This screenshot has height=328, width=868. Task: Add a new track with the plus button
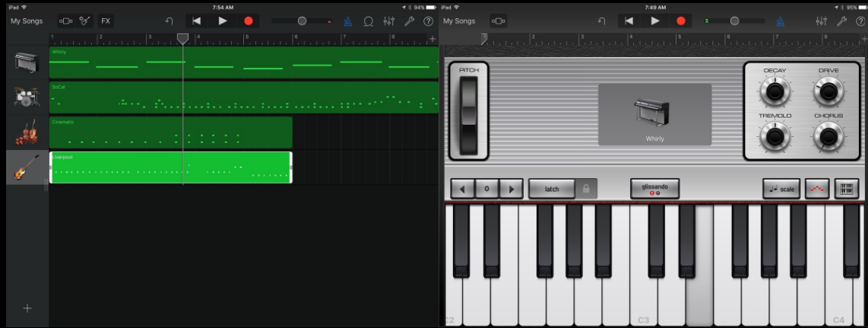click(x=27, y=309)
